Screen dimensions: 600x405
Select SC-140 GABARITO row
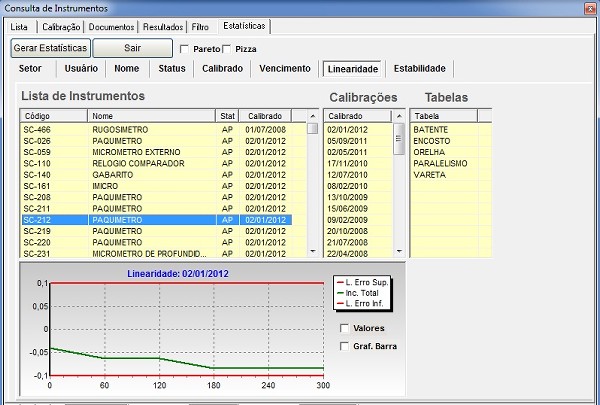tap(156, 175)
